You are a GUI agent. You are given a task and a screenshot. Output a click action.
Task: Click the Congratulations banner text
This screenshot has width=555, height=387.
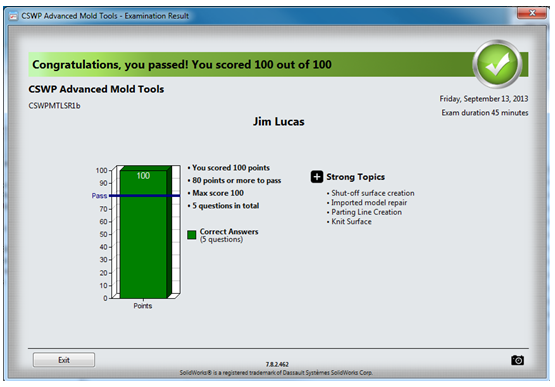182,65
